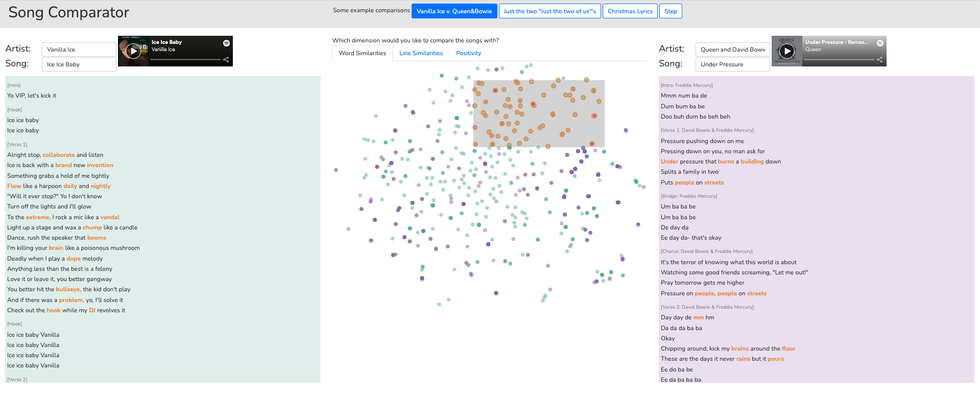Switch to the Word Similarities tab
The width and height of the screenshot is (980, 393).
pyautogui.click(x=362, y=53)
